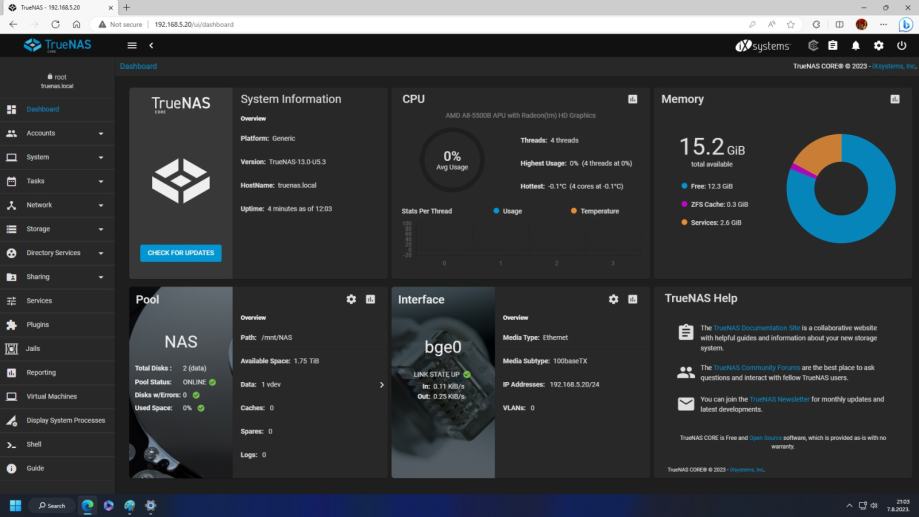Open CPU reports chart icon

pyautogui.click(x=632, y=99)
